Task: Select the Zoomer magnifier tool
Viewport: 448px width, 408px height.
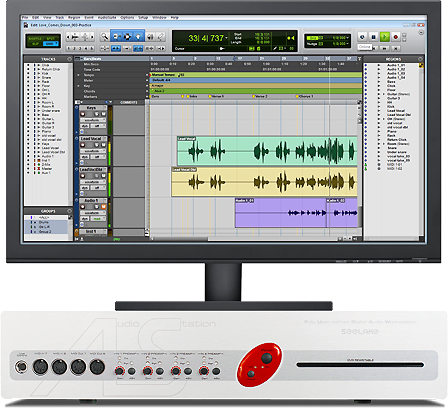Action: (105, 37)
